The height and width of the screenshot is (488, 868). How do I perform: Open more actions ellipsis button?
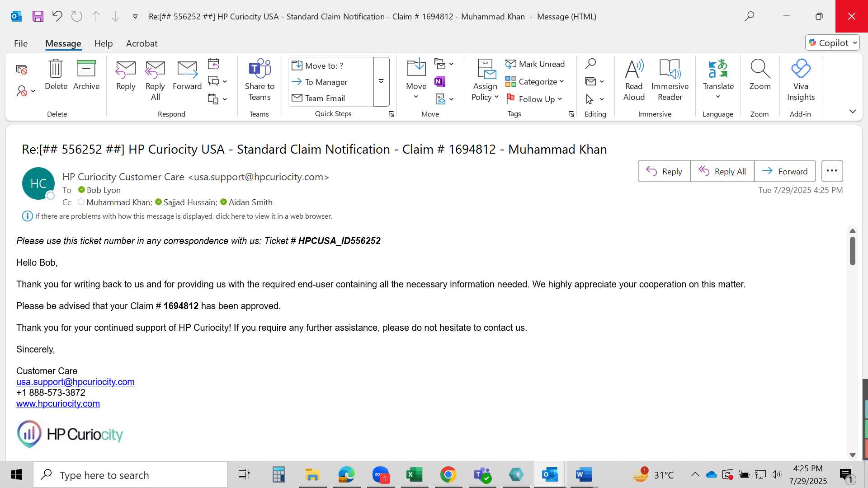point(832,171)
